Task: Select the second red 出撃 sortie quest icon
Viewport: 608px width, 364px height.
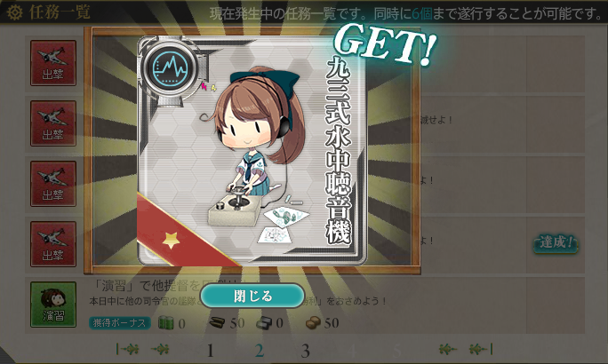Action: pyautogui.click(x=53, y=123)
